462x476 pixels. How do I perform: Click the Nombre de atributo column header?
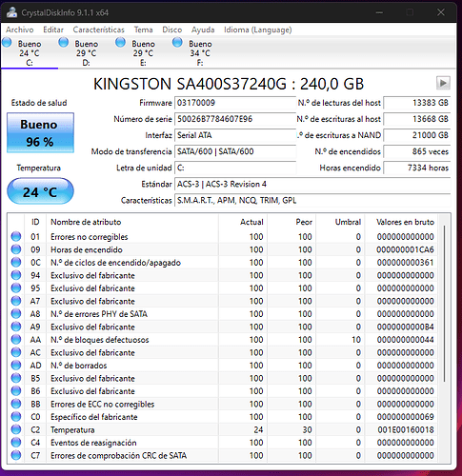coord(132,222)
